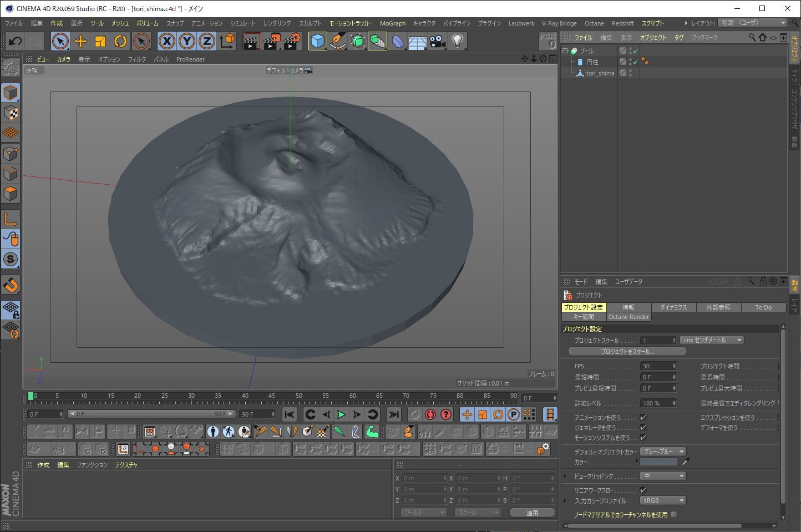Expand the ビュークリッピング disclosure arrow
The height and width of the screenshot is (532, 801).
565,476
